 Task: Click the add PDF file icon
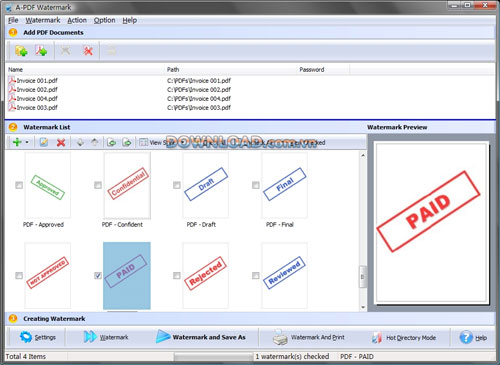41,51
